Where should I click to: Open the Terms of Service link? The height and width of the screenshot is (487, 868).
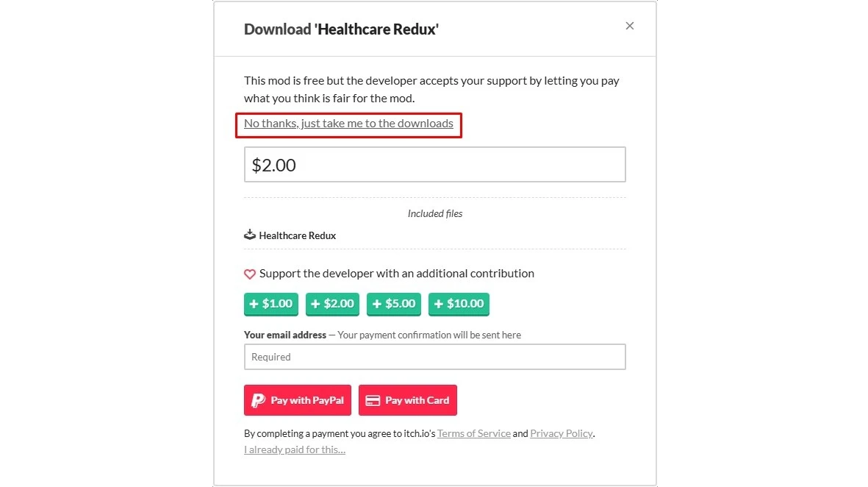pyautogui.click(x=474, y=434)
